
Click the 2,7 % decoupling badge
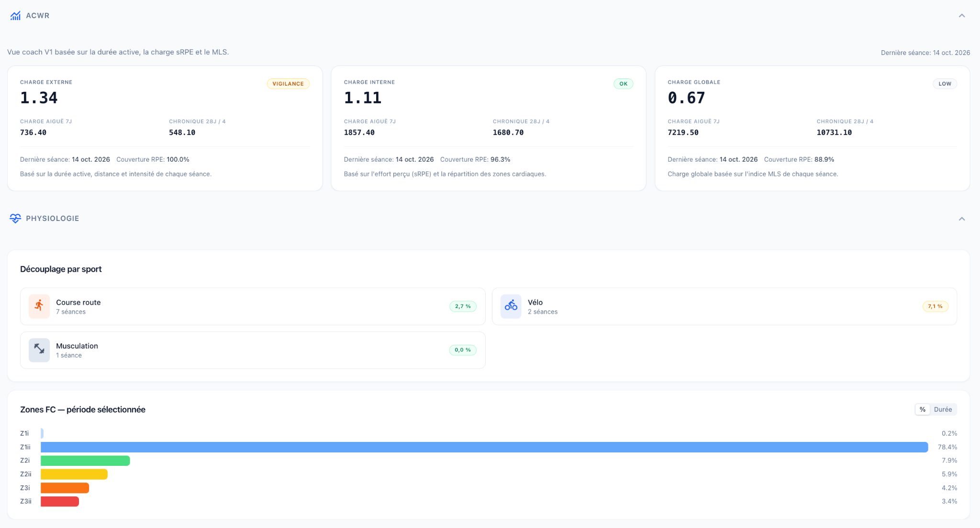[x=463, y=307]
